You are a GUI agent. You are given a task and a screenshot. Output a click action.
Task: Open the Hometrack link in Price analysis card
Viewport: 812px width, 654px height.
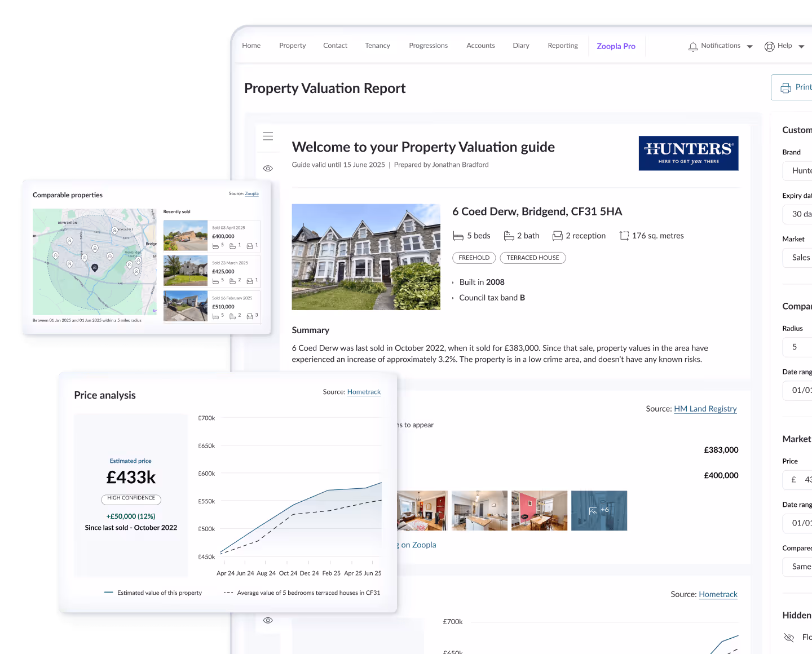point(364,392)
